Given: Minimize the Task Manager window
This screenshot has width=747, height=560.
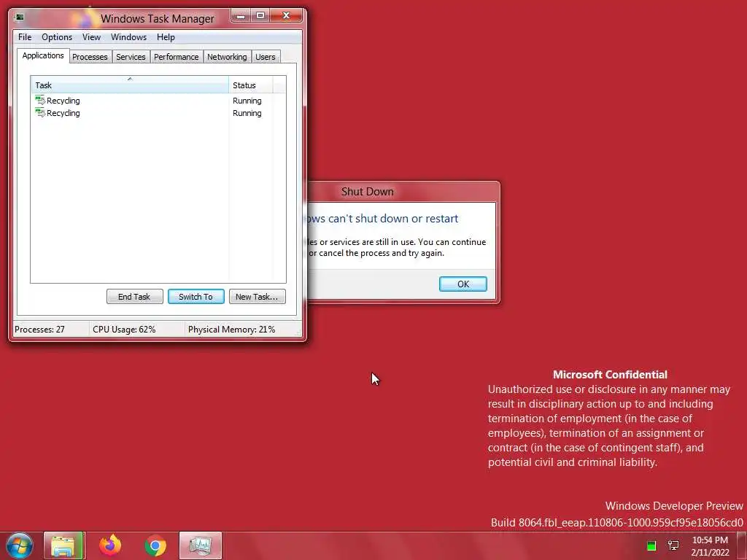Looking at the screenshot, I should click(x=241, y=16).
